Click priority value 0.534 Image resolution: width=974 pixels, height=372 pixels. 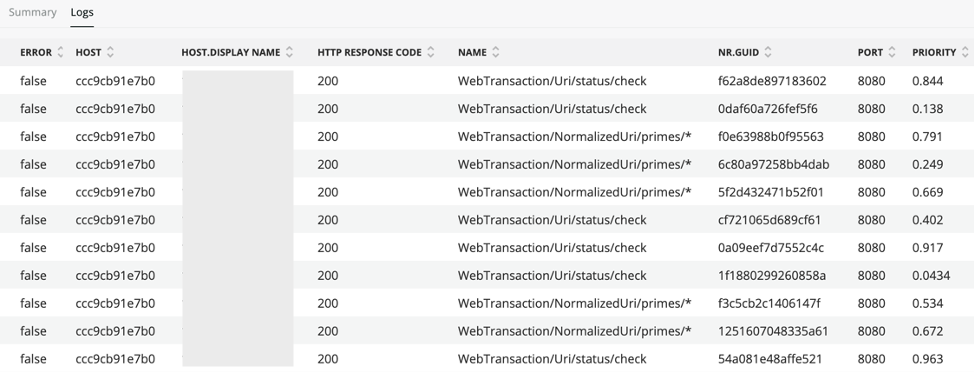[927, 304]
